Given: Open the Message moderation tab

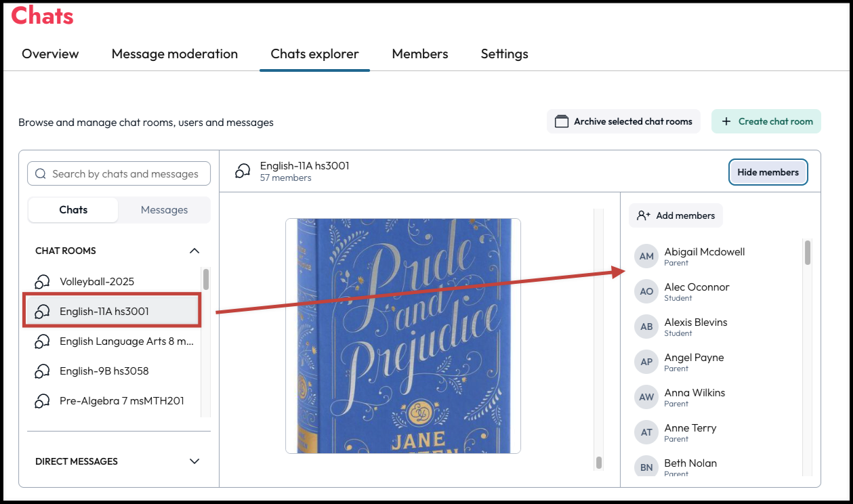Looking at the screenshot, I should [175, 54].
